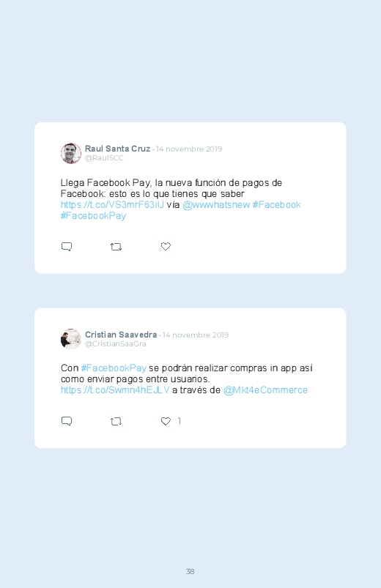Click reply icon on Cristian Saavedra tweet
Viewport: 381px width, 588px height.
(67, 421)
